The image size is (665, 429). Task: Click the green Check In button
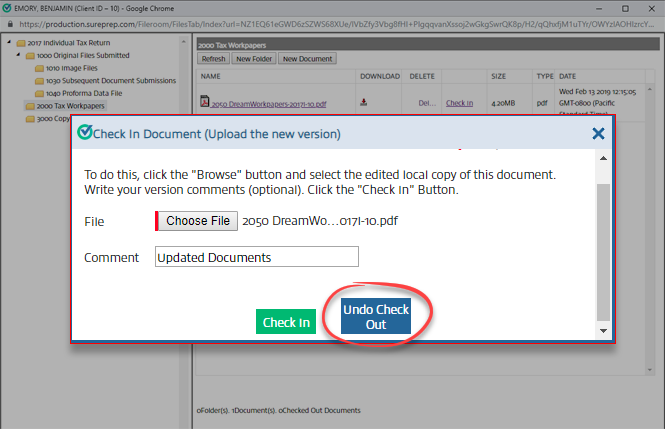pos(286,322)
